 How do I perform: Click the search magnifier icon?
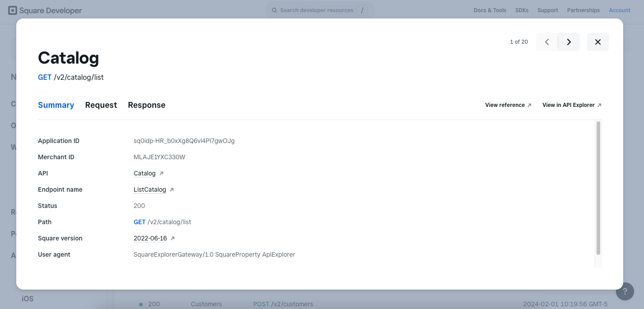point(274,10)
